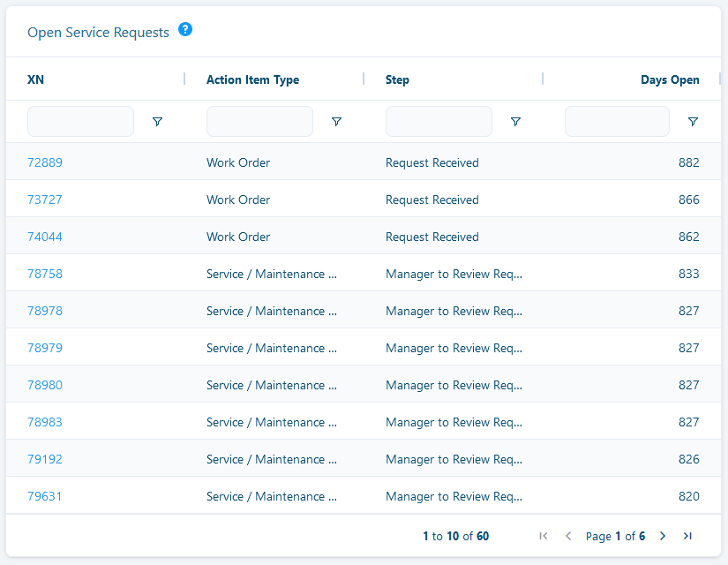Jump to the last page arrow

coord(687,536)
